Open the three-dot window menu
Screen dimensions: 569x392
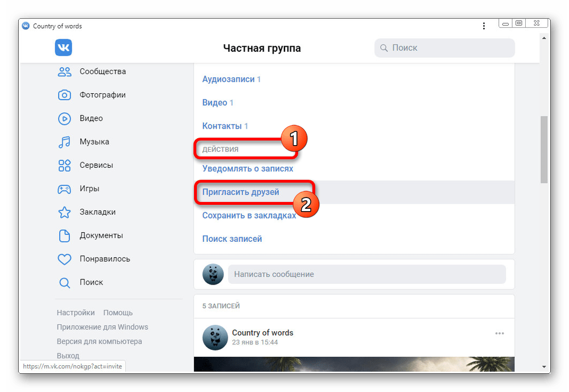click(484, 26)
